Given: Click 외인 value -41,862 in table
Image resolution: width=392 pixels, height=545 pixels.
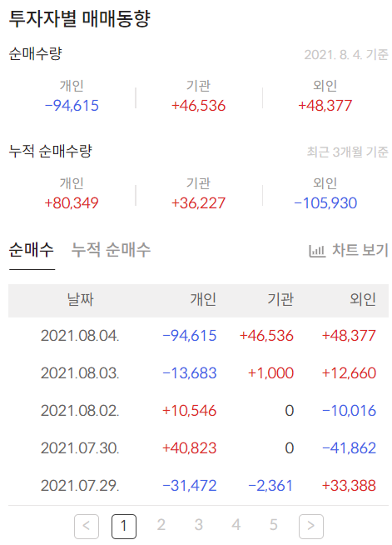Looking at the screenshot, I should 349,448.
